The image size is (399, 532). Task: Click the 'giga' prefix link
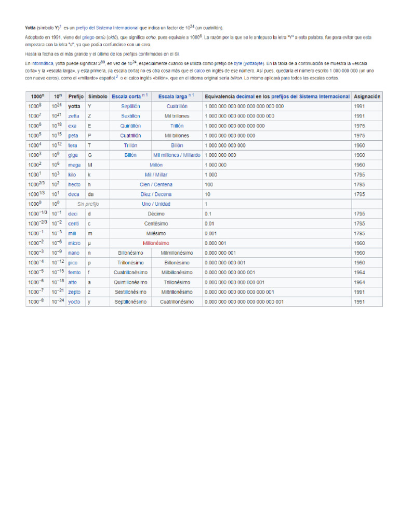73,155
